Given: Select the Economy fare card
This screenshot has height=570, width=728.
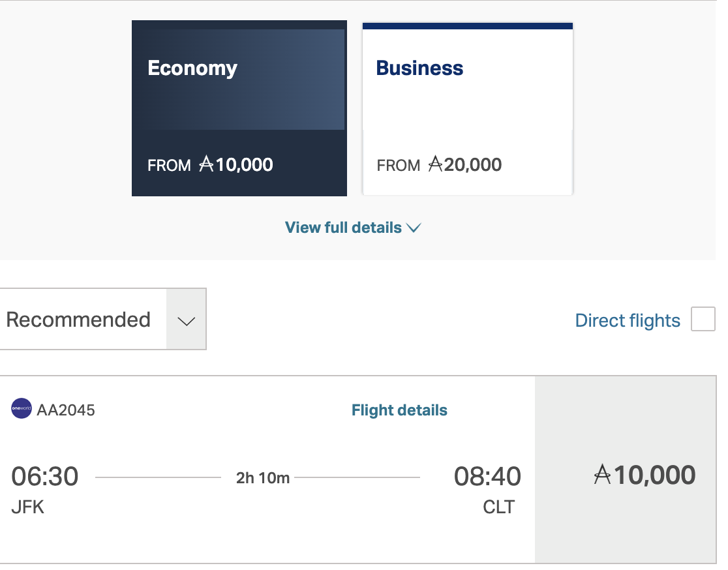Looking at the screenshot, I should (x=239, y=108).
